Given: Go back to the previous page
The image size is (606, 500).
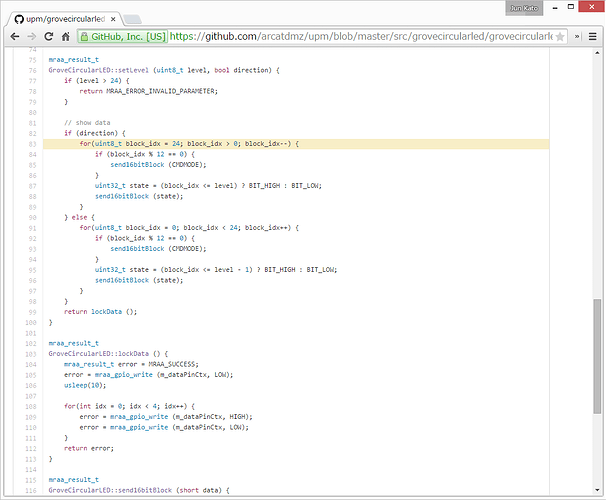Looking at the screenshot, I should [15, 36].
